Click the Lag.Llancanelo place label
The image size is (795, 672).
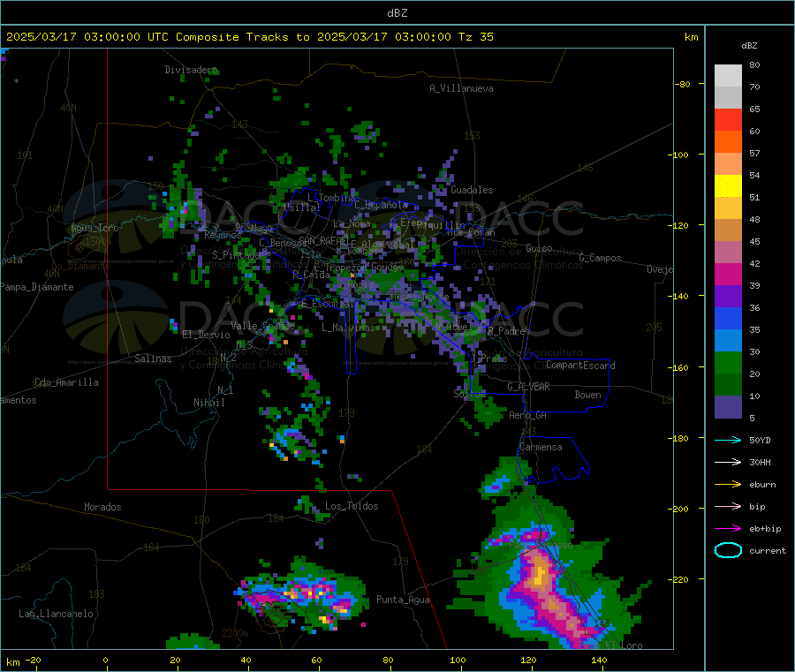[x=56, y=614]
